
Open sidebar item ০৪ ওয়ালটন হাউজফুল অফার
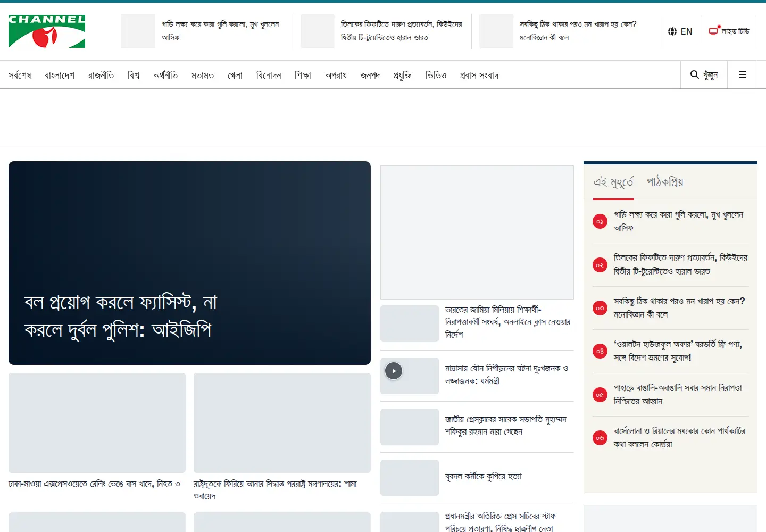[678, 351]
